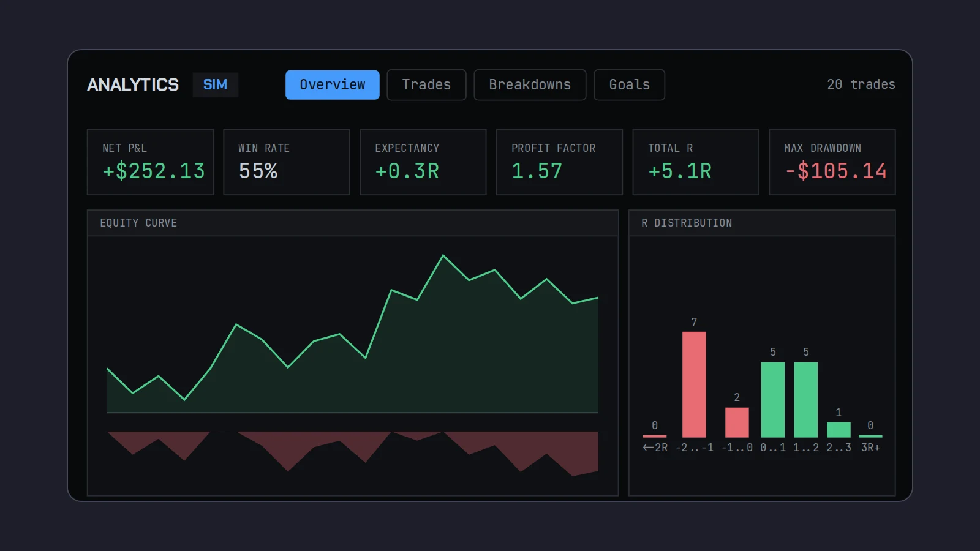Click the green 1..2 distribution bar
The image size is (980, 551).
(x=806, y=400)
